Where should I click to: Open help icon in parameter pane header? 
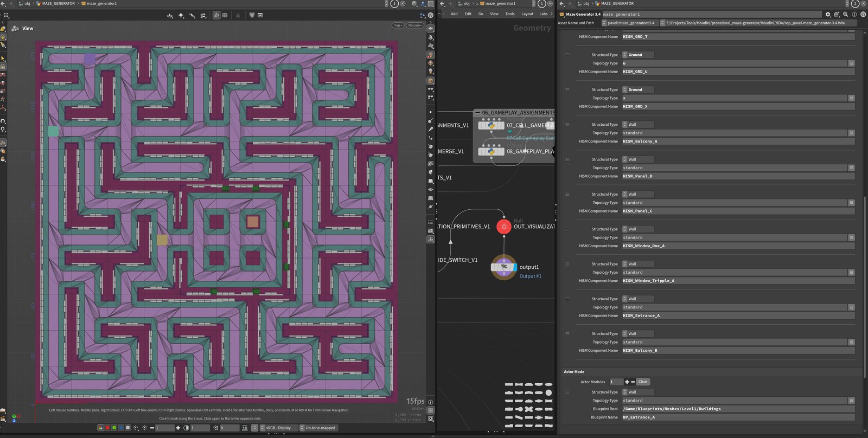coord(863,15)
